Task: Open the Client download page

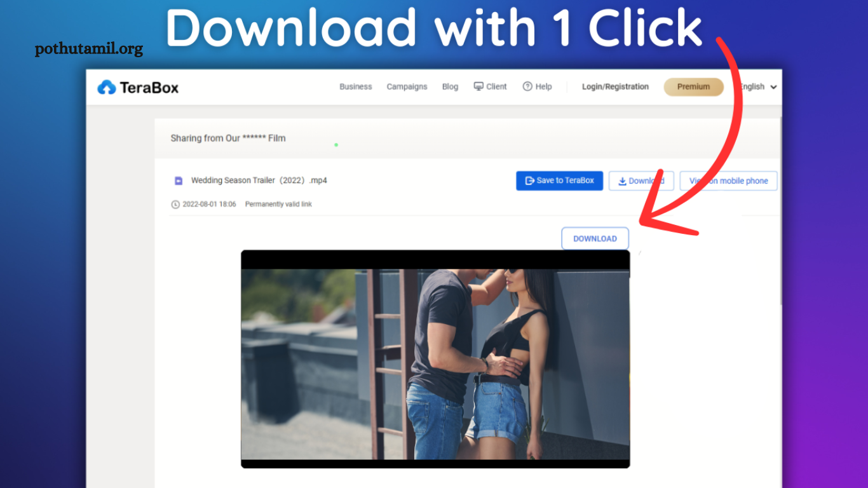Action: [x=491, y=86]
